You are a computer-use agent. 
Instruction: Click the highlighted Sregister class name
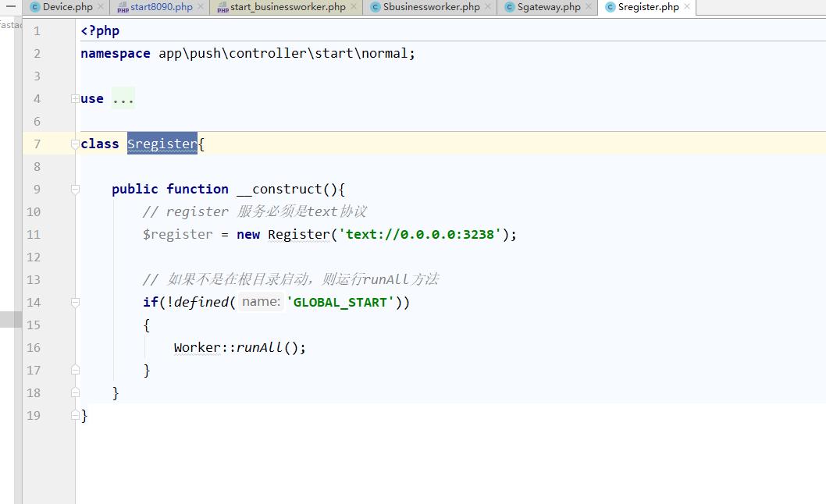(x=162, y=144)
